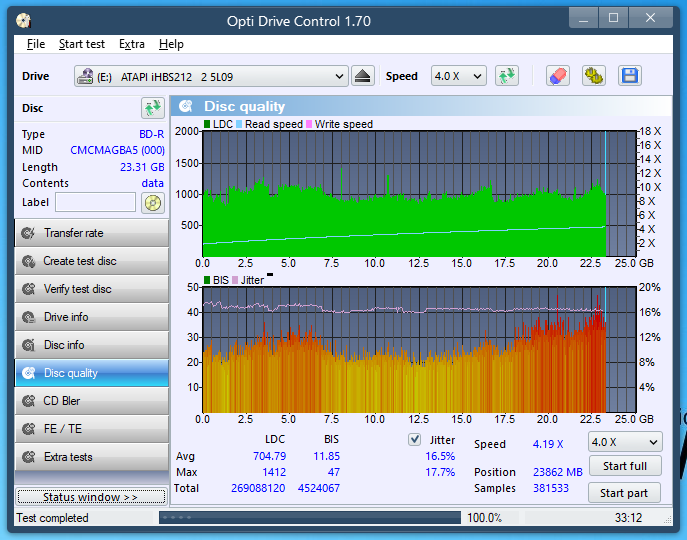Open the File menu
The image size is (687, 540).
pyautogui.click(x=36, y=44)
